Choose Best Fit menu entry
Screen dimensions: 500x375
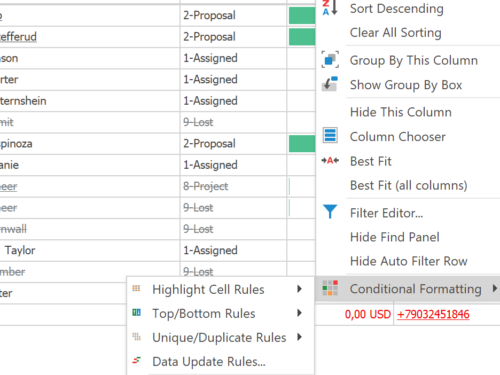[371, 161]
